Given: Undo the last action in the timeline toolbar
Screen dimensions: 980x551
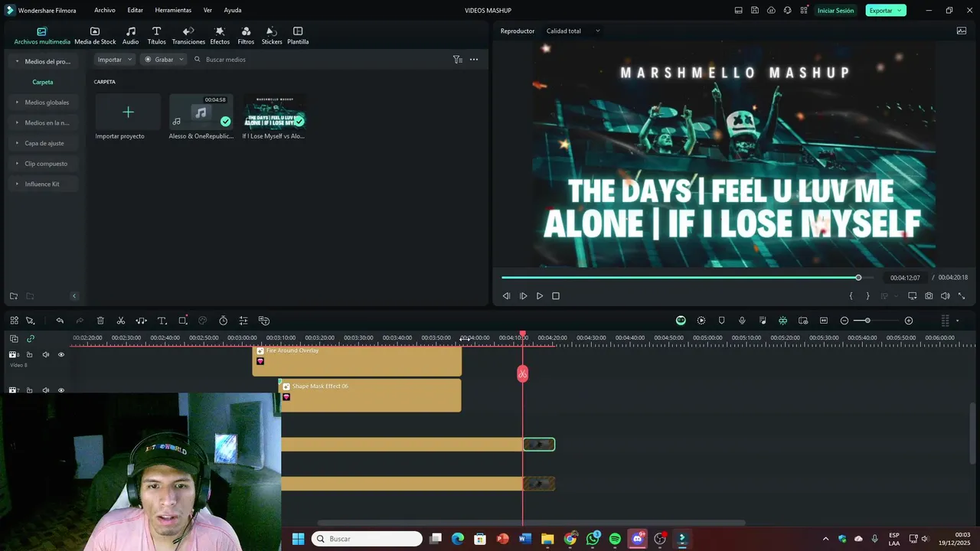Looking at the screenshot, I should (x=60, y=321).
